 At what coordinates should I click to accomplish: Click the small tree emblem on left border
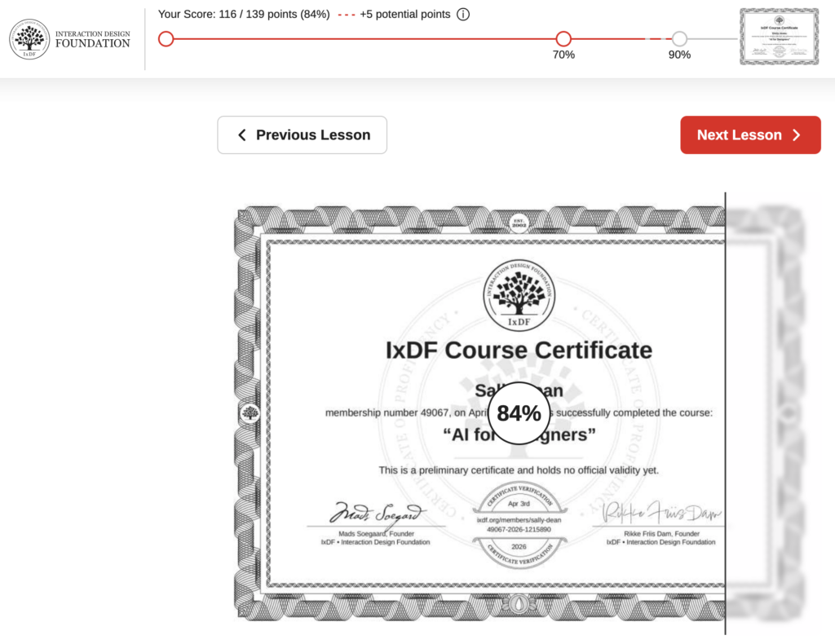click(x=250, y=413)
